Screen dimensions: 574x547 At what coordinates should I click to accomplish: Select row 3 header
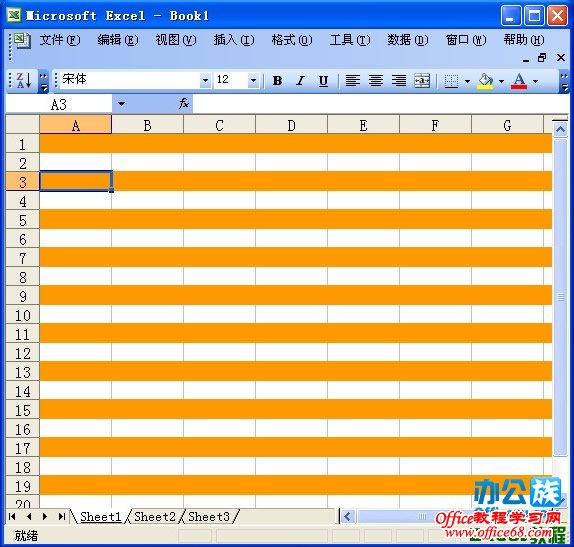tap(23, 182)
